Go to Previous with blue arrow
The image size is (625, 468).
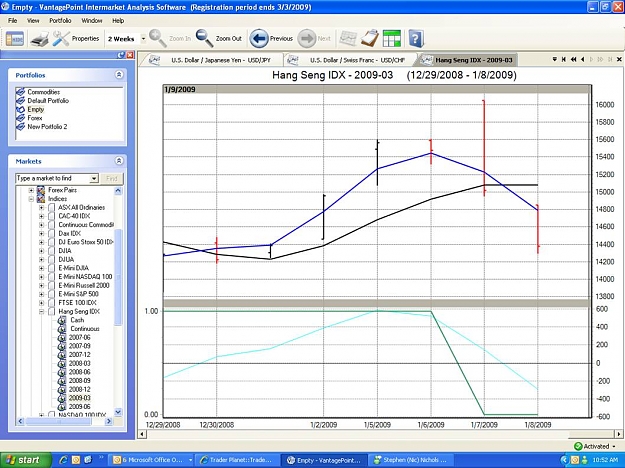(259, 39)
